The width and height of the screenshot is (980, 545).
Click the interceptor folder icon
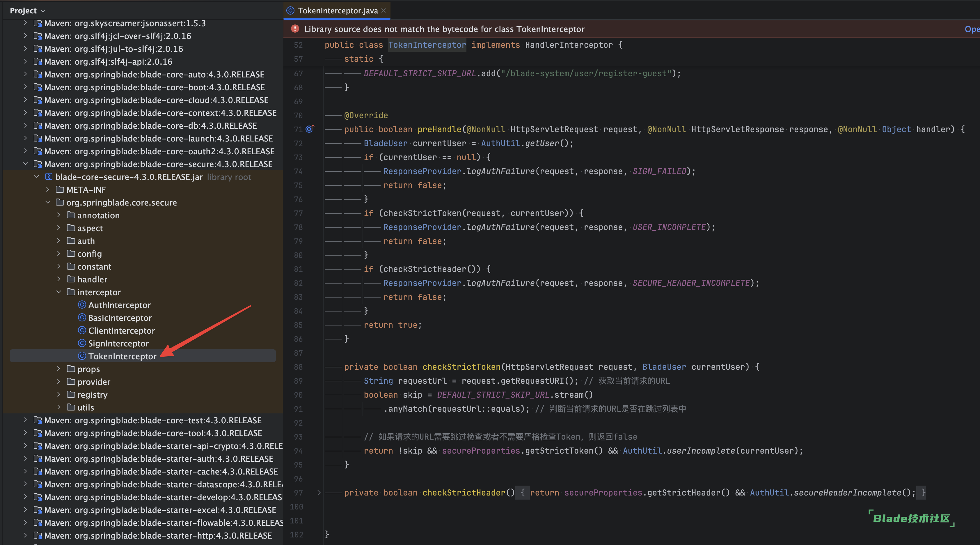tap(71, 292)
